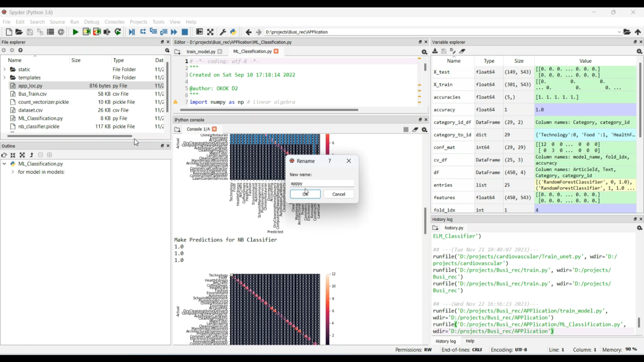Run the ML_Classification.py script
Image resolution: width=644 pixels, height=362 pixels.
(75, 32)
